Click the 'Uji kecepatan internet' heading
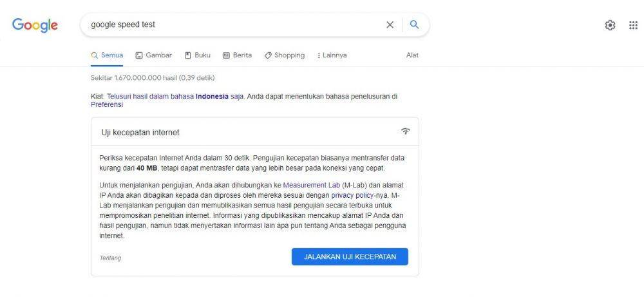Image resolution: width=644 pixels, height=297 pixels. pos(140,132)
